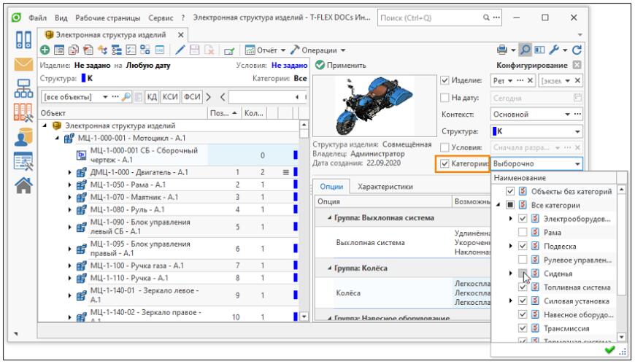The image size is (635, 364).
Task: Click the motorcycle preview thumbnail
Action: (x=375, y=106)
